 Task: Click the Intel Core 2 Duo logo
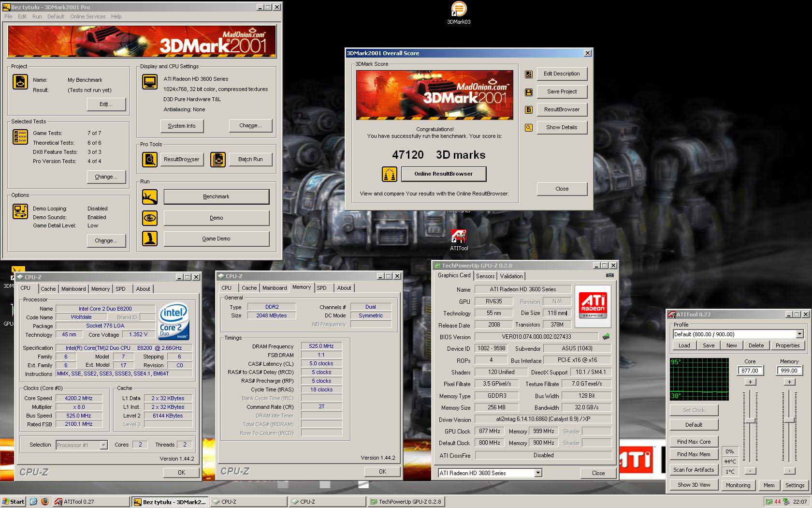point(173,322)
